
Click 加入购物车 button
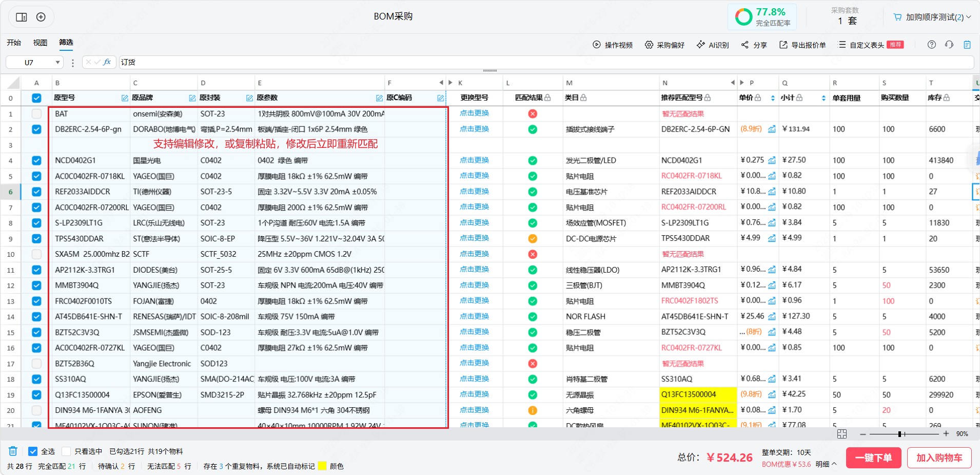pyautogui.click(x=939, y=458)
